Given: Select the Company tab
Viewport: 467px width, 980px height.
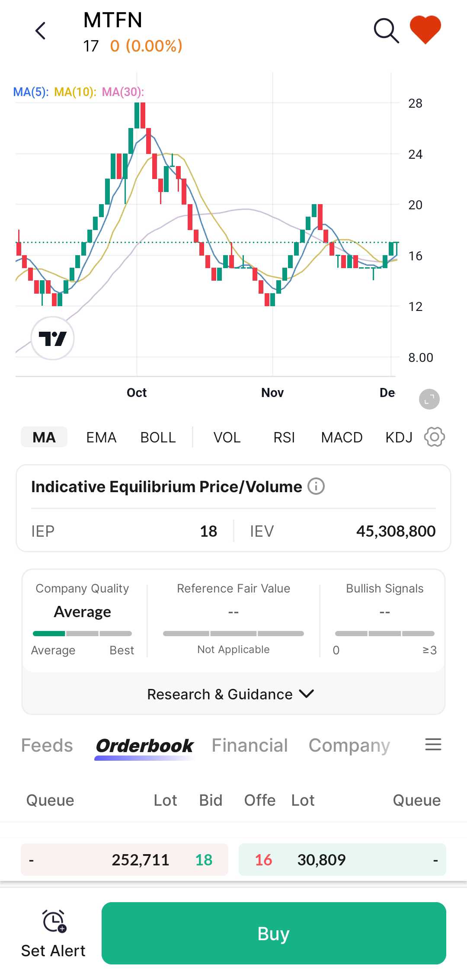Looking at the screenshot, I should pos(349,745).
